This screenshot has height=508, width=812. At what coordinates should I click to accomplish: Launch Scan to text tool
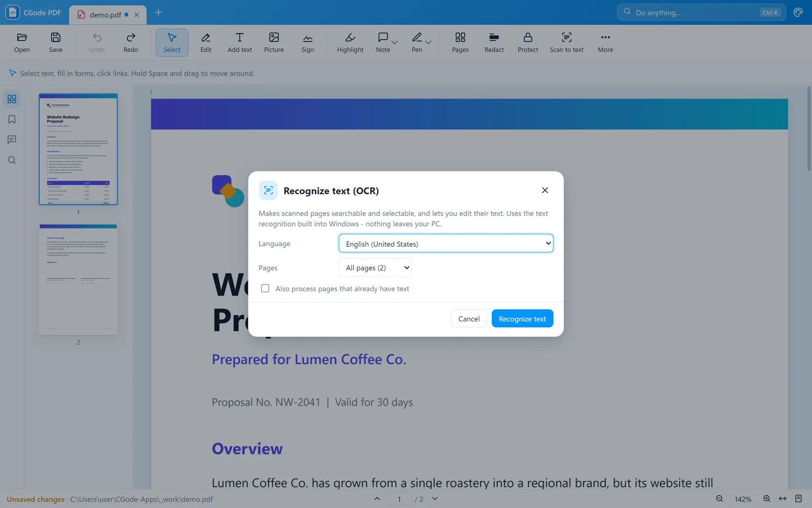coord(566,42)
